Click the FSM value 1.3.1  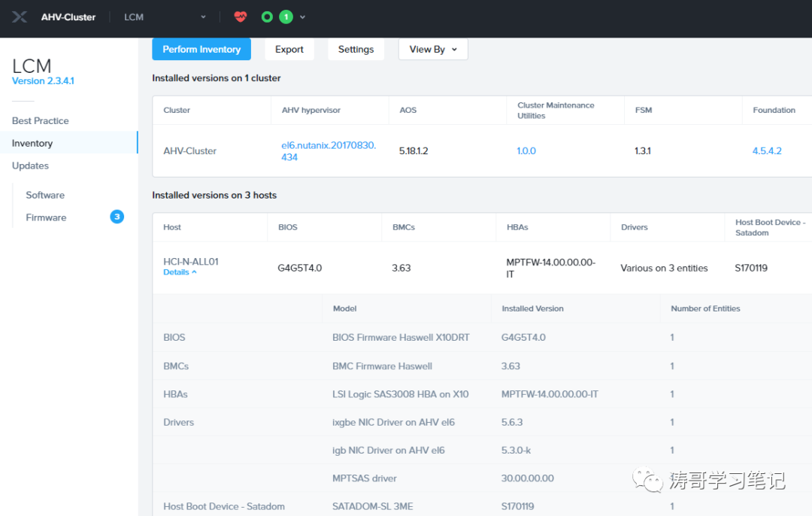(x=642, y=150)
